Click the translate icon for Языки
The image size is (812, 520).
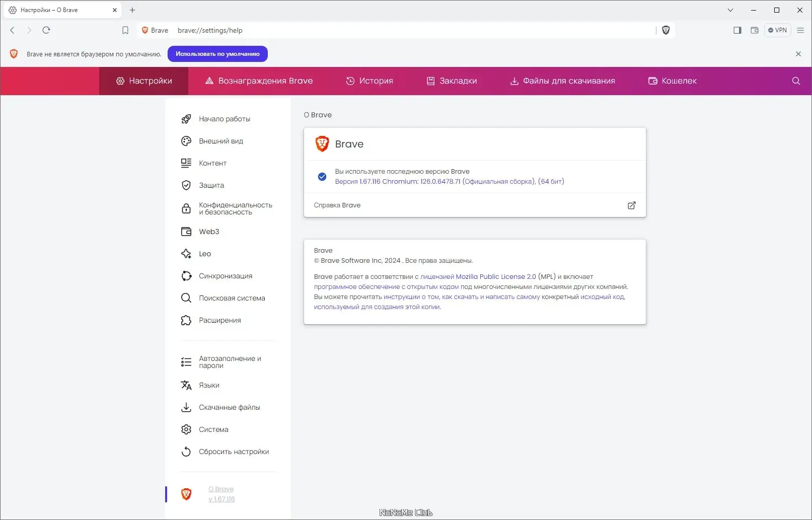click(186, 385)
